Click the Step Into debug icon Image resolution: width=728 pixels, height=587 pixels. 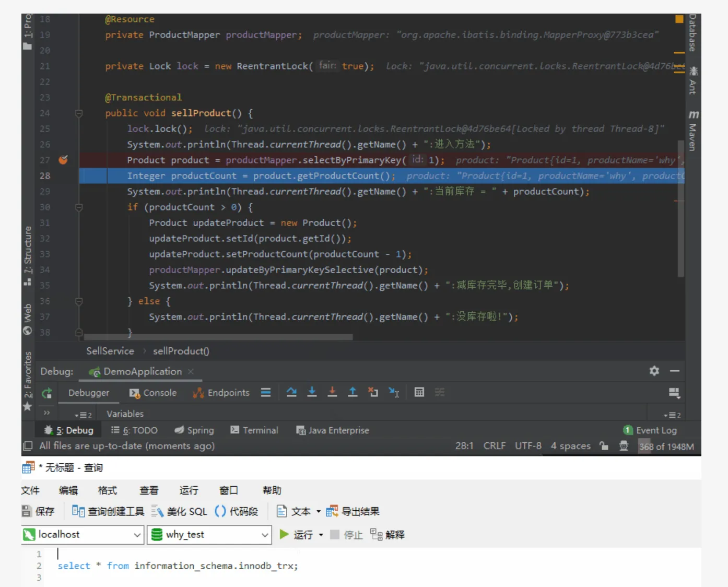[x=312, y=392]
